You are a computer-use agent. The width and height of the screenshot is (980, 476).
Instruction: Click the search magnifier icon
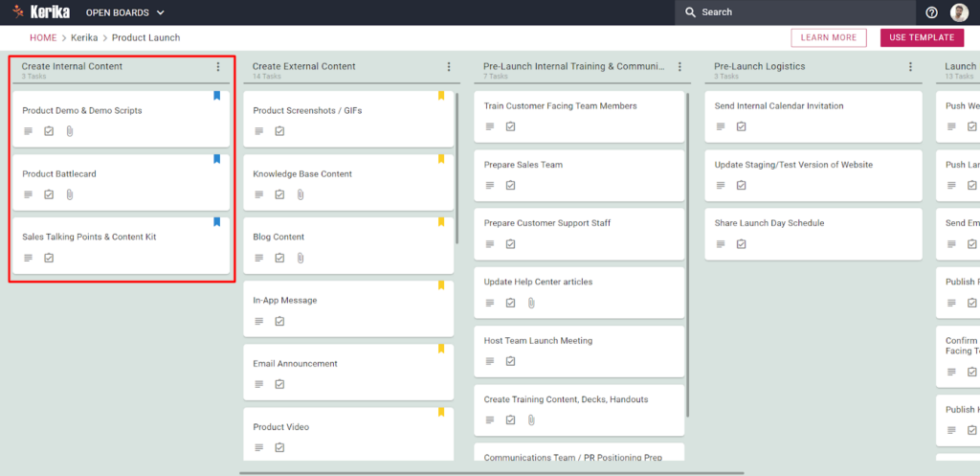(x=690, y=12)
